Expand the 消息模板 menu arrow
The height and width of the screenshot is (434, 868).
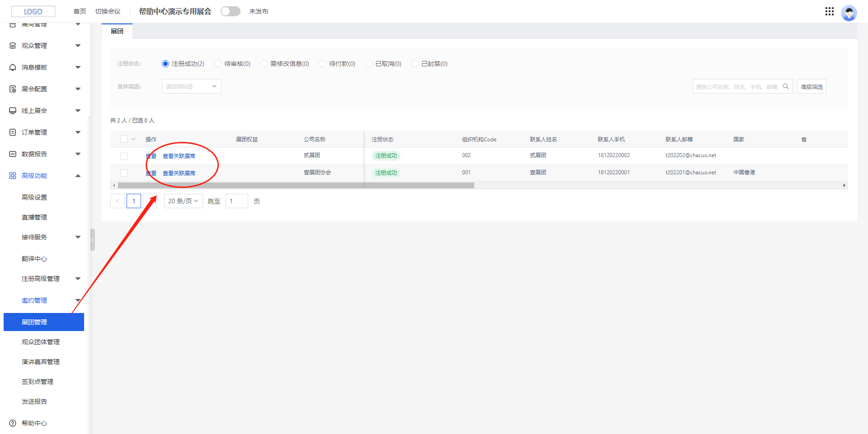tap(78, 67)
